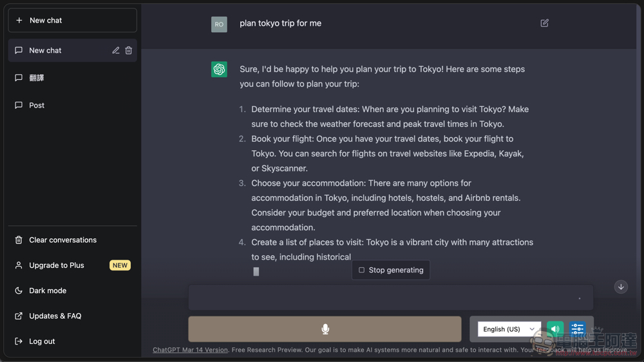The image size is (644, 362).
Task: Click the message input field
Action: [391, 297]
